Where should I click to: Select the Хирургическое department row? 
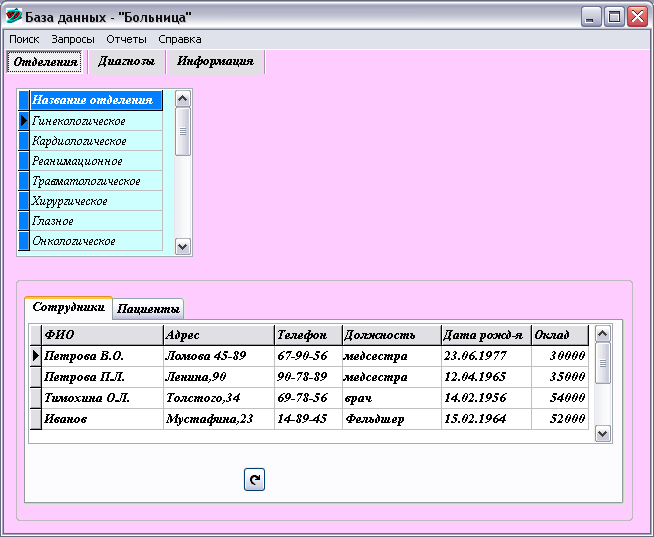(95, 201)
